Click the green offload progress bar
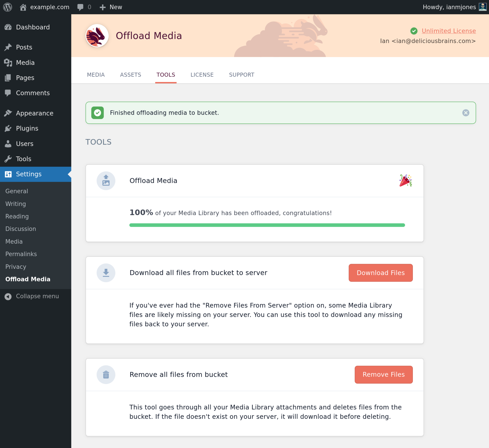Viewport: 489px width, 448px height. coord(267,225)
